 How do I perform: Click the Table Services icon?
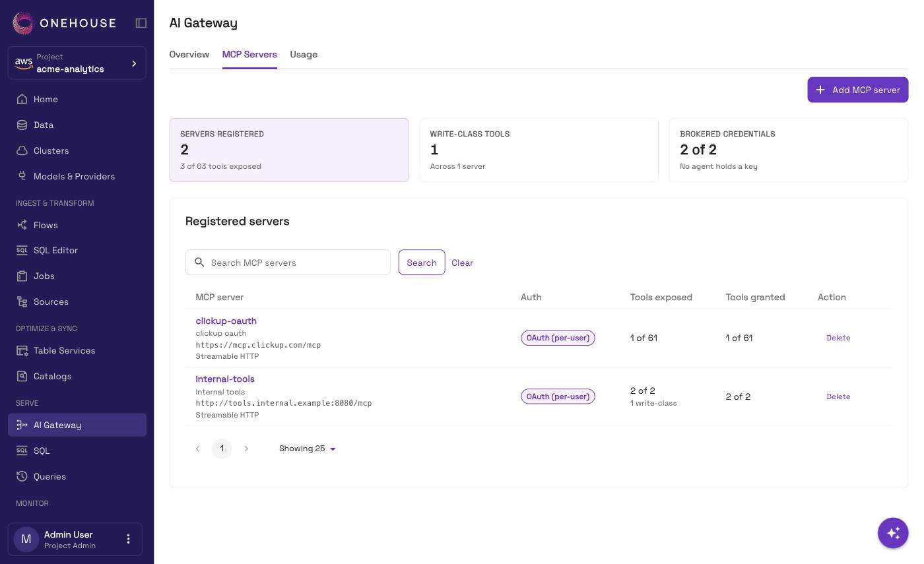click(22, 350)
